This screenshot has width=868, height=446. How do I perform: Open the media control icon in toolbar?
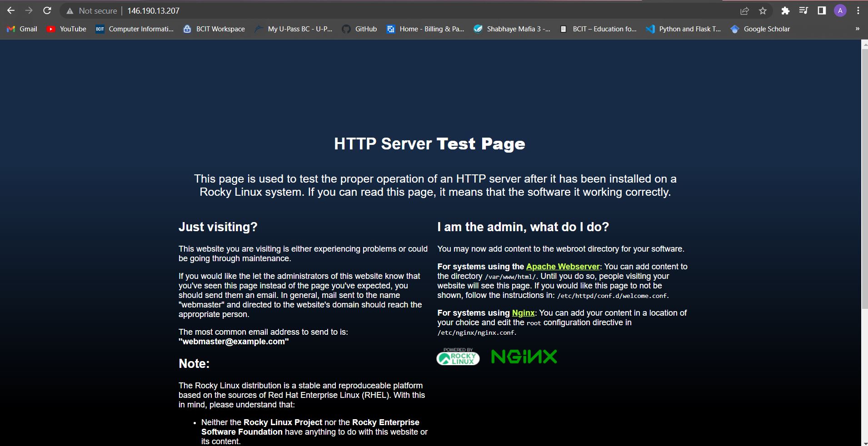803,10
